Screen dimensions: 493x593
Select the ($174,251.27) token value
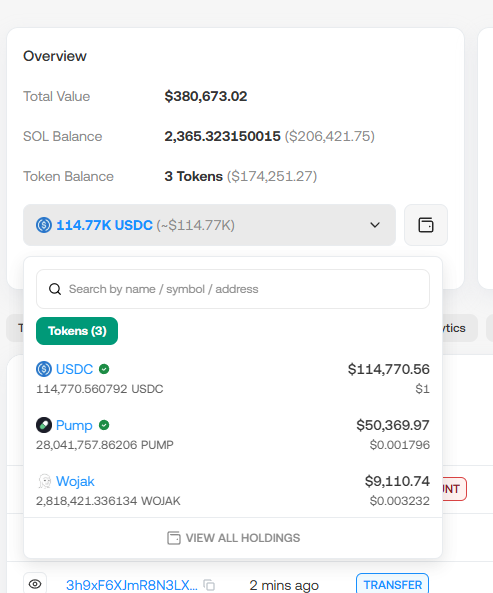(272, 176)
